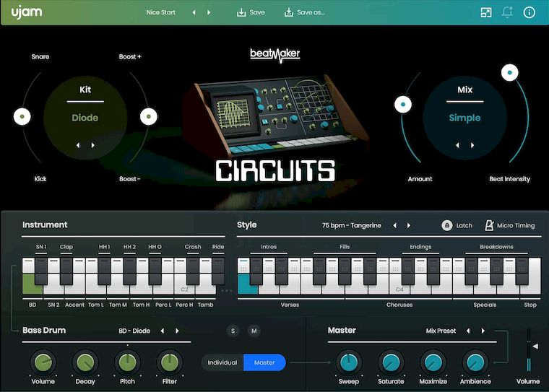
Task: Select previous Mix Preset arrow
Action: coord(468,331)
